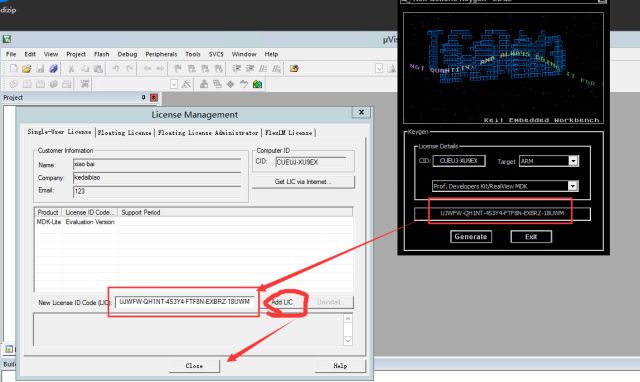The image size is (640, 382).
Task: Uncomment selection using the toolbar icon
Action: click(277, 69)
